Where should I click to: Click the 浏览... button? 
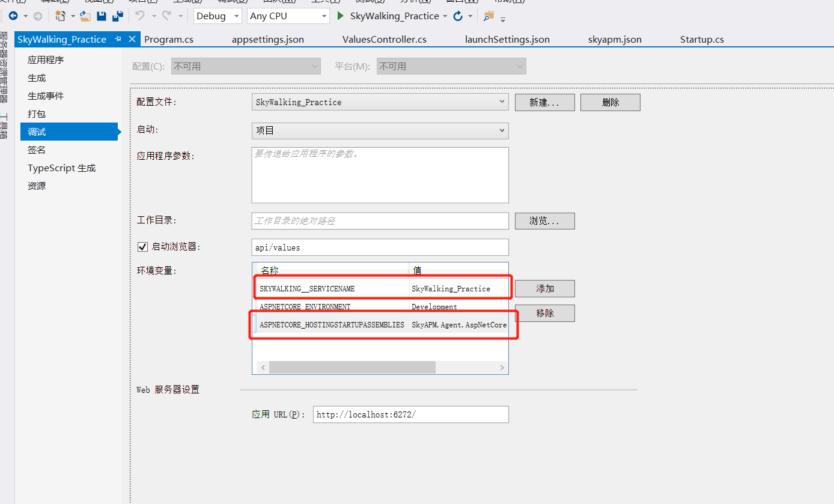click(544, 221)
